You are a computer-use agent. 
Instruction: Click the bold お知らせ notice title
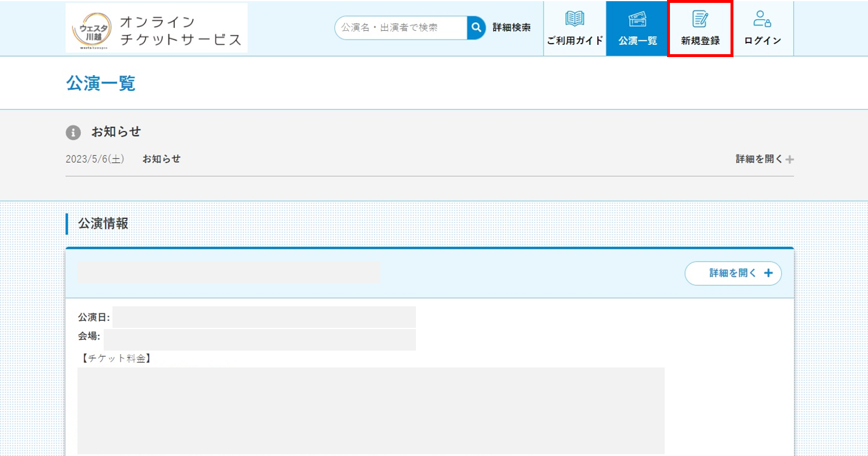pos(161,159)
